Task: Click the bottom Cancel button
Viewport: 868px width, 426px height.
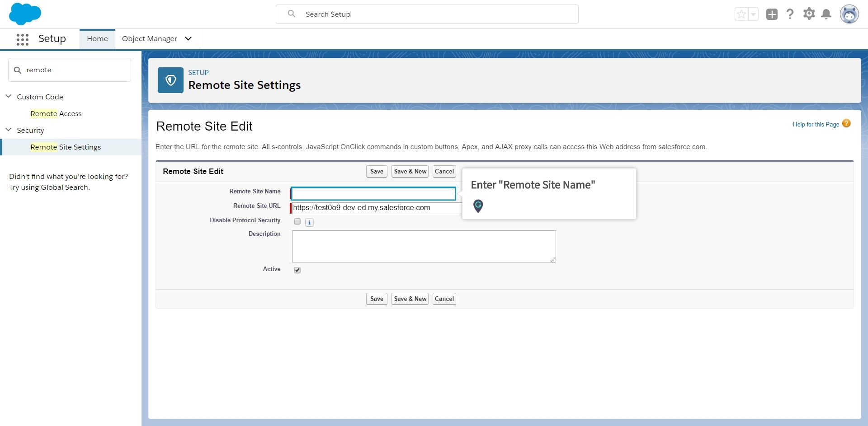Action: (444, 299)
